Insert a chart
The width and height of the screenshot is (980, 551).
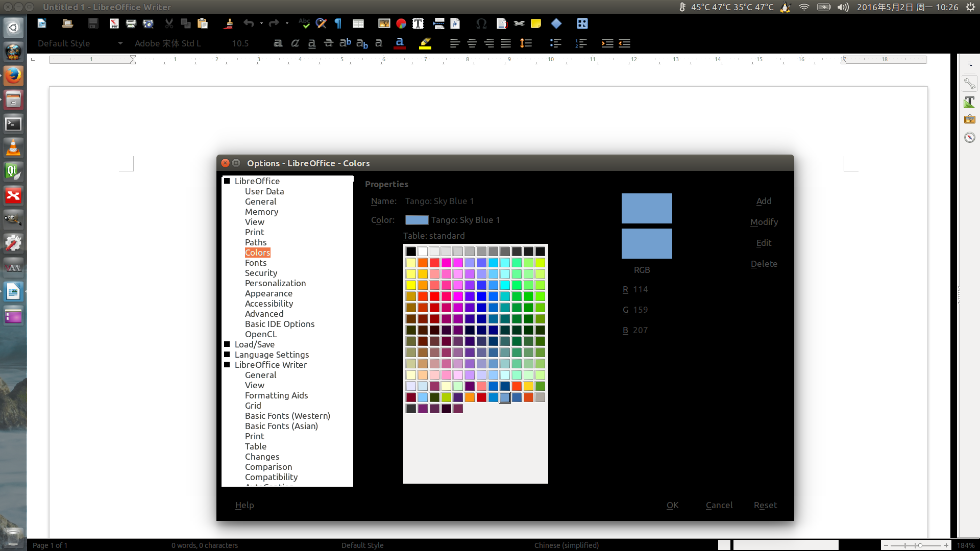401,23
